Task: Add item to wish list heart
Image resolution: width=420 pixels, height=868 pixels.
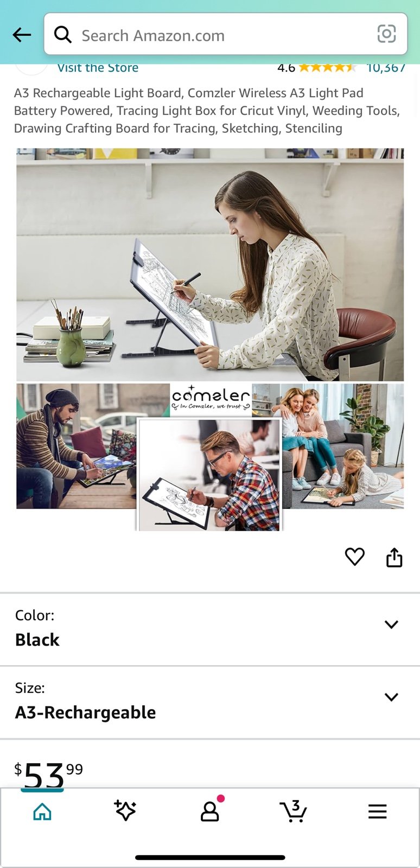Action: (x=355, y=557)
